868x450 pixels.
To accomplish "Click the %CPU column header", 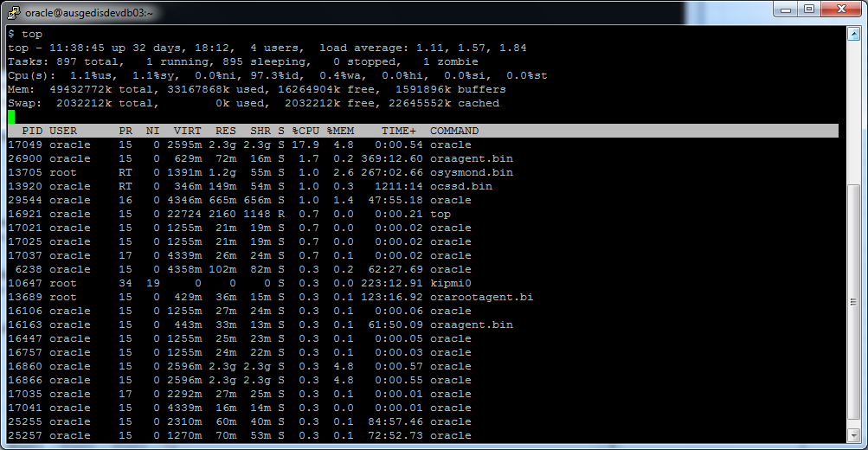I will click(x=305, y=132).
